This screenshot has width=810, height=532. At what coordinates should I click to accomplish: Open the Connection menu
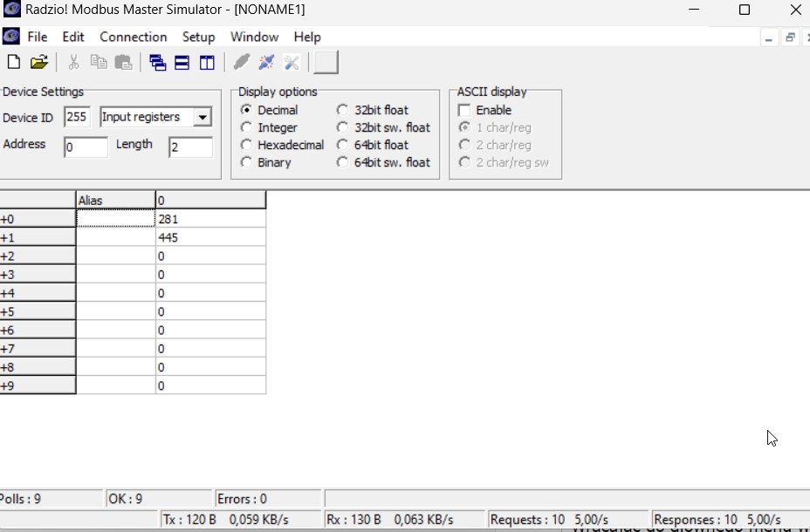click(x=133, y=37)
